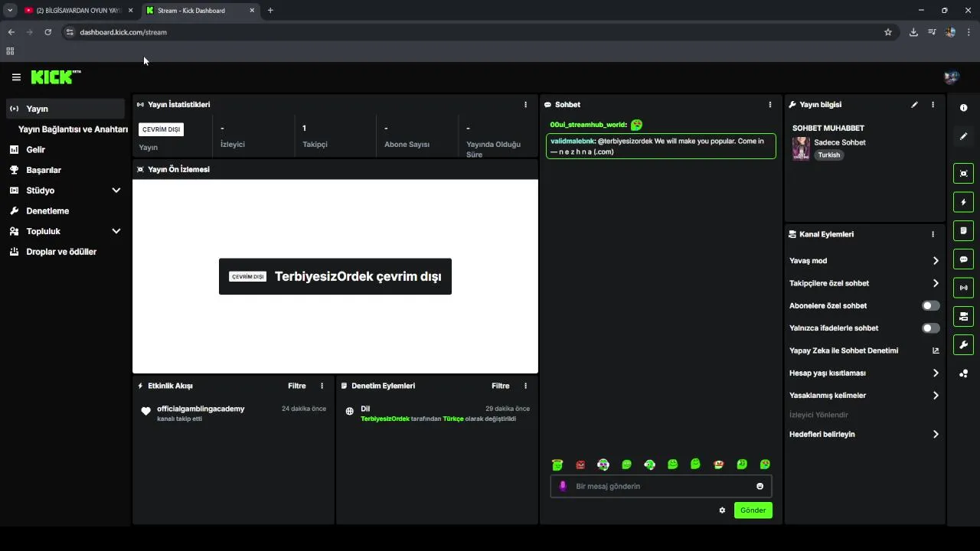Open Yayın bilgisi three-dot options menu
Screen dimensions: 980x551
pyautogui.click(x=933, y=105)
